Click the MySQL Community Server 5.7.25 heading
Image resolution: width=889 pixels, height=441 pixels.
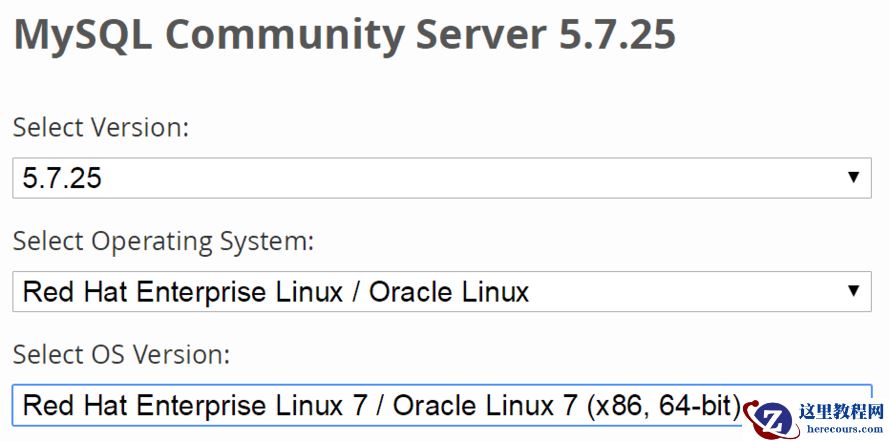point(345,36)
